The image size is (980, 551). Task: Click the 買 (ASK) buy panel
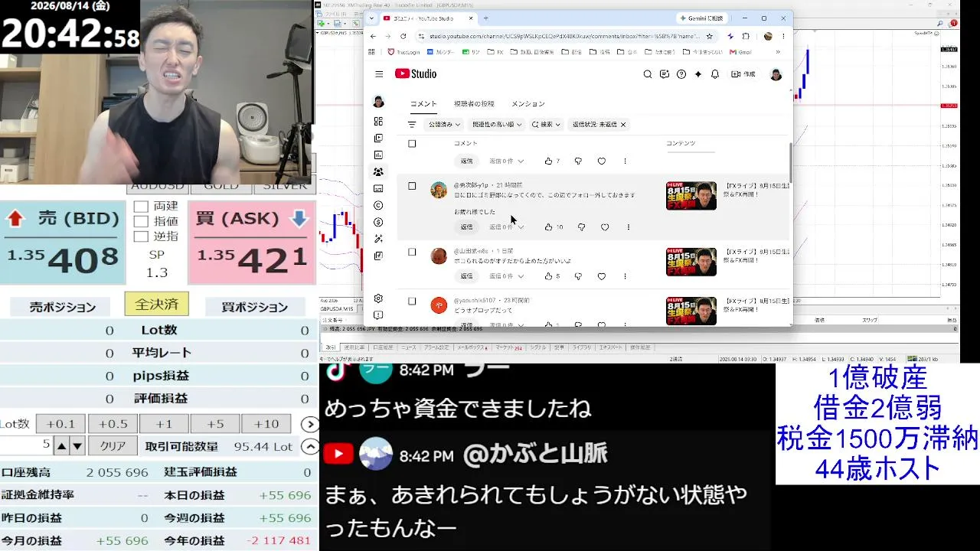click(252, 243)
